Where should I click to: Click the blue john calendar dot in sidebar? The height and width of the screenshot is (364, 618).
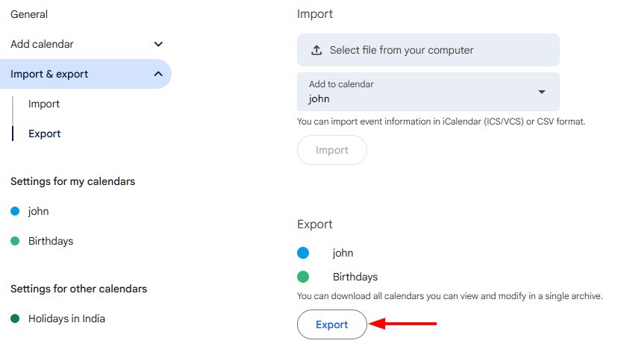[x=15, y=211]
